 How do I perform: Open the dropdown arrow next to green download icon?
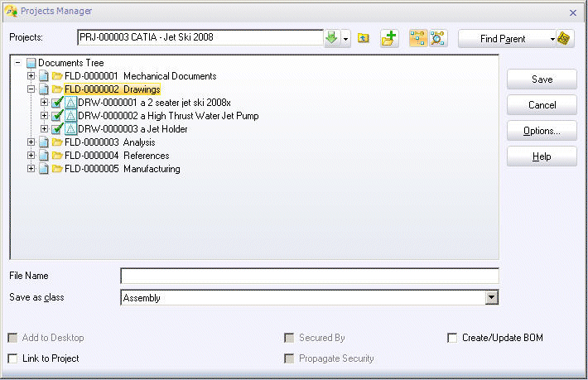tap(345, 39)
